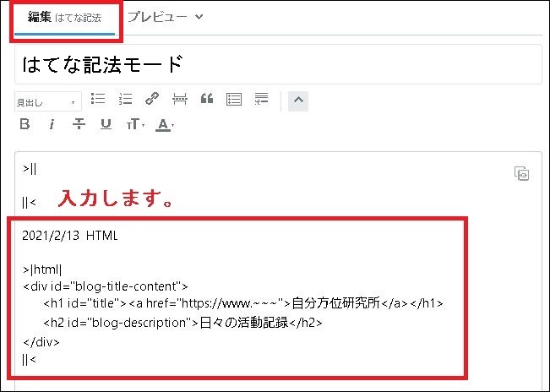Click the line reading 2021/2/13 HTML
The height and width of the screenshot is (392, 550).
point(70,236)
